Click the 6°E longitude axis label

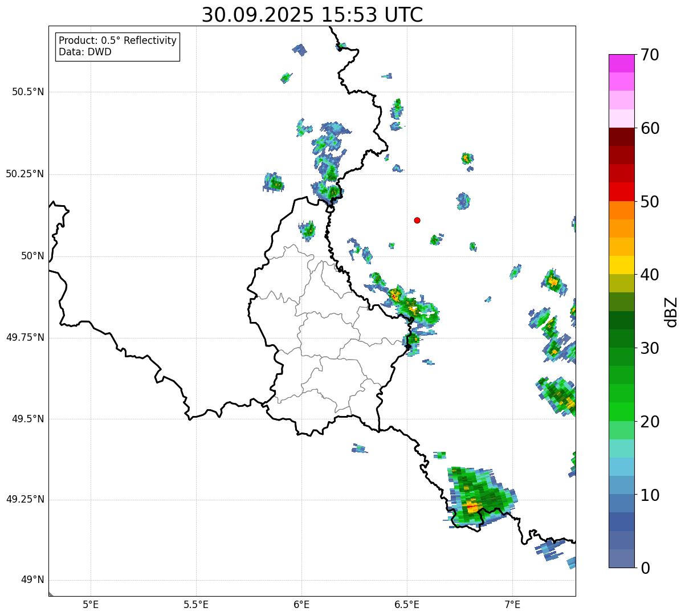pyautogui.click(x=301, y=605)
